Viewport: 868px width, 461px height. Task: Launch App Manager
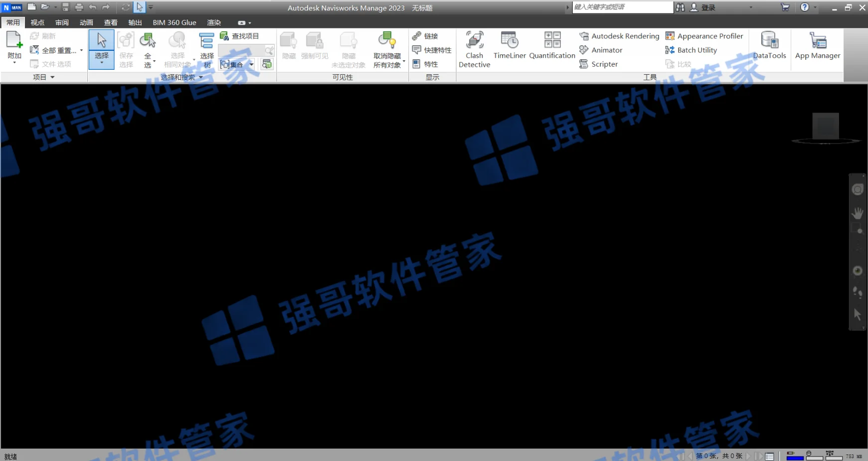[818, 45]
